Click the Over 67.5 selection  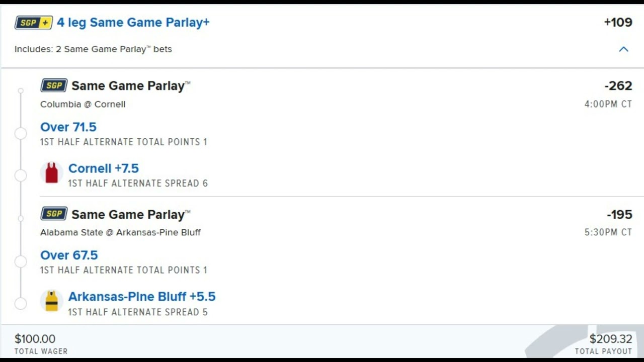click(x=69, y=255)
